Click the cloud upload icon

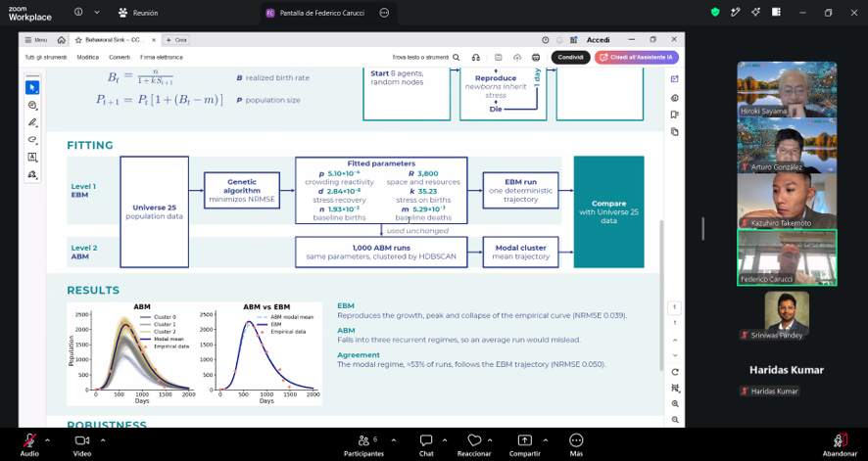(517, 57)
